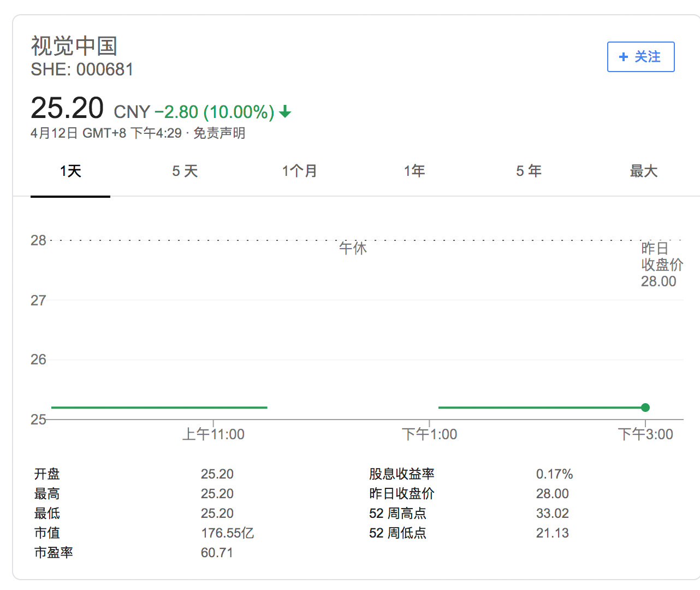
Task: Click the 关注 follow button
Action: click(640, 57)
